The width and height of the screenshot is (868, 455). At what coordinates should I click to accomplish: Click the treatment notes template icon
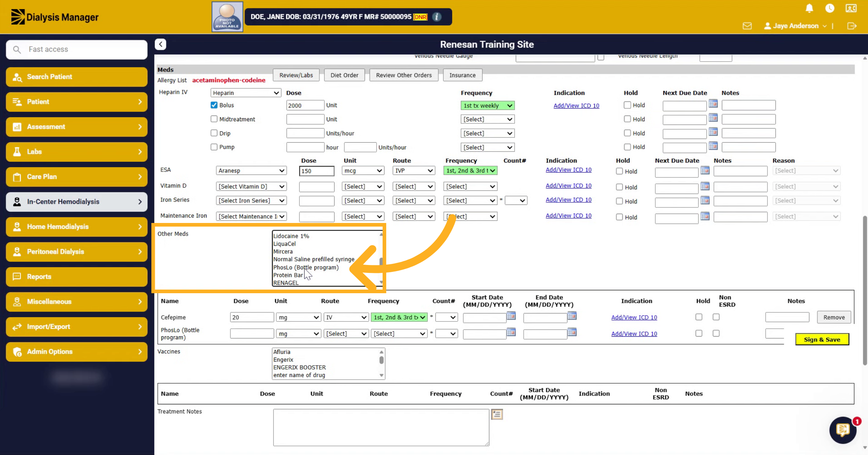click(x=497, y=414)
